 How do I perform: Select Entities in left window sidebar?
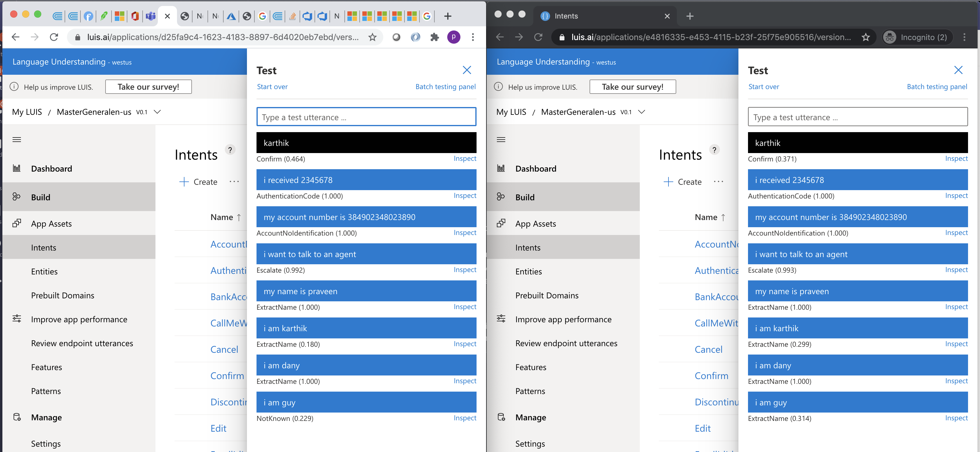(45, 271)
